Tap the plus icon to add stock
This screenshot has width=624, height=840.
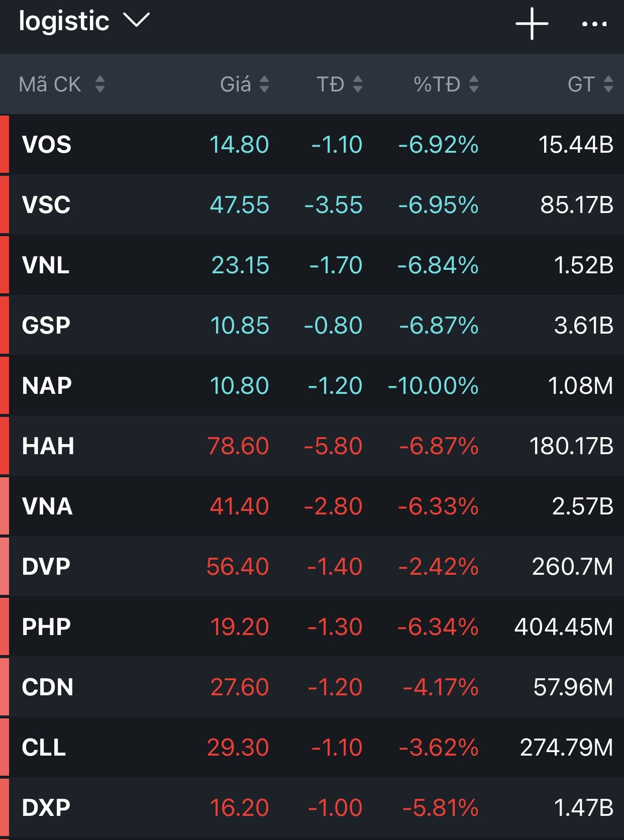coord(532,24)
